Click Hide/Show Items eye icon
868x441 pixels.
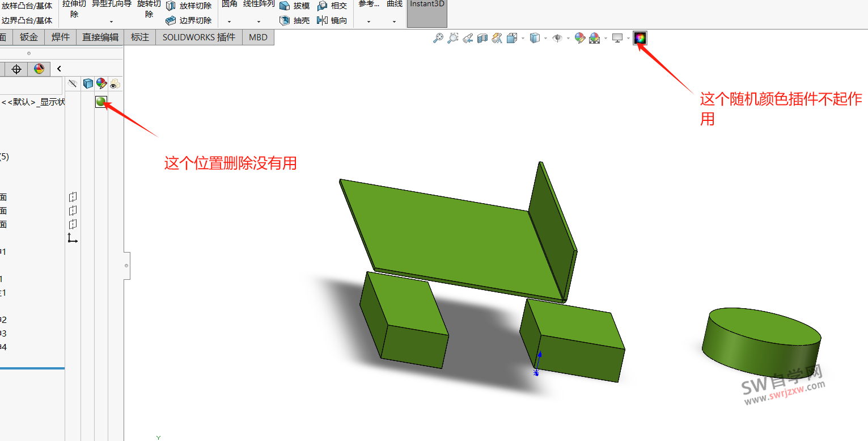tap(557, 38)
